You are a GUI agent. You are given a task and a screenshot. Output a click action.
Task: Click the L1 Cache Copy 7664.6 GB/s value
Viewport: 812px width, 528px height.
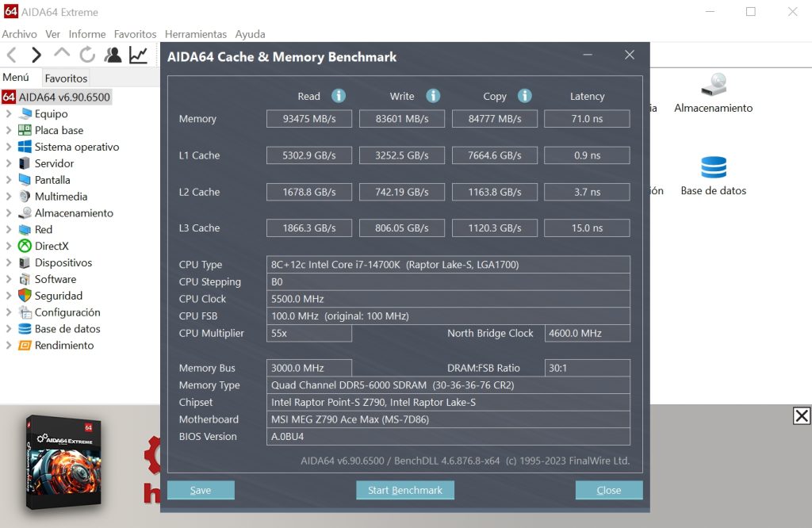point(495,155)
